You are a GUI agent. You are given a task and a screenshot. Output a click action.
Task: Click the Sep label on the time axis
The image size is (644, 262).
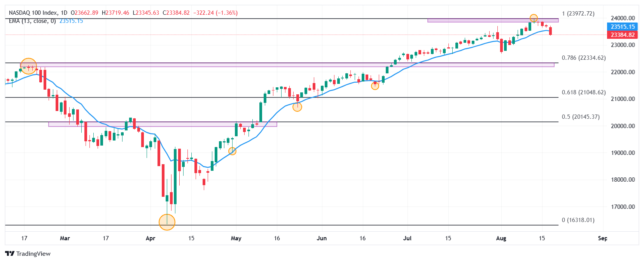(602, 238)
